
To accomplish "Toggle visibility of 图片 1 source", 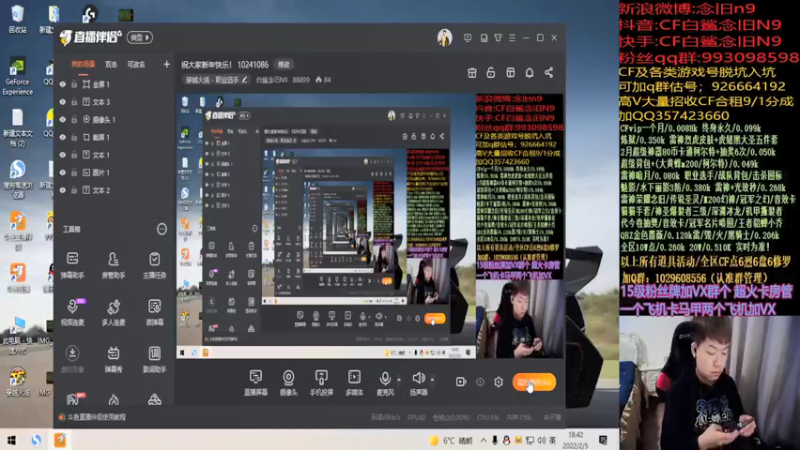I will coord(63,172).
